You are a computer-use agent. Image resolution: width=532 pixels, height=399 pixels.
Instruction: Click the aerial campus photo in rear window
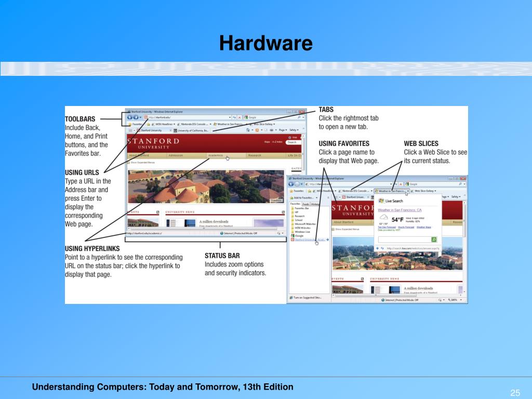[206, 187]
